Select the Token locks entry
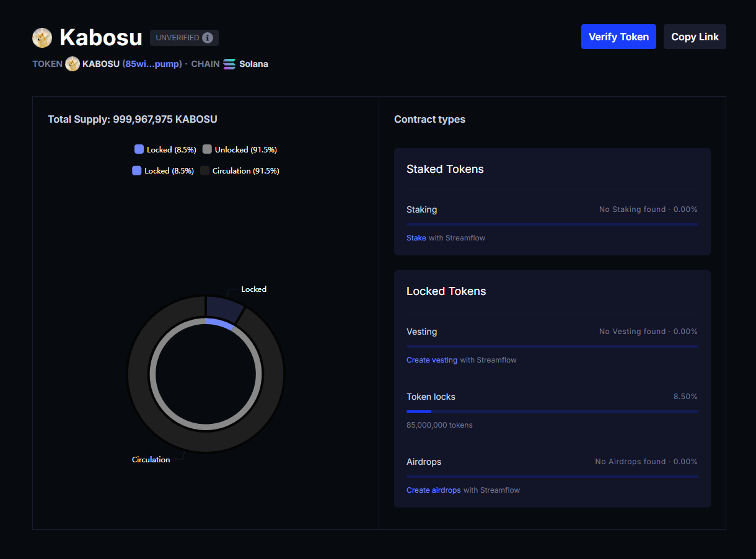This screenshot has height=559, width=756. point(431,397)
